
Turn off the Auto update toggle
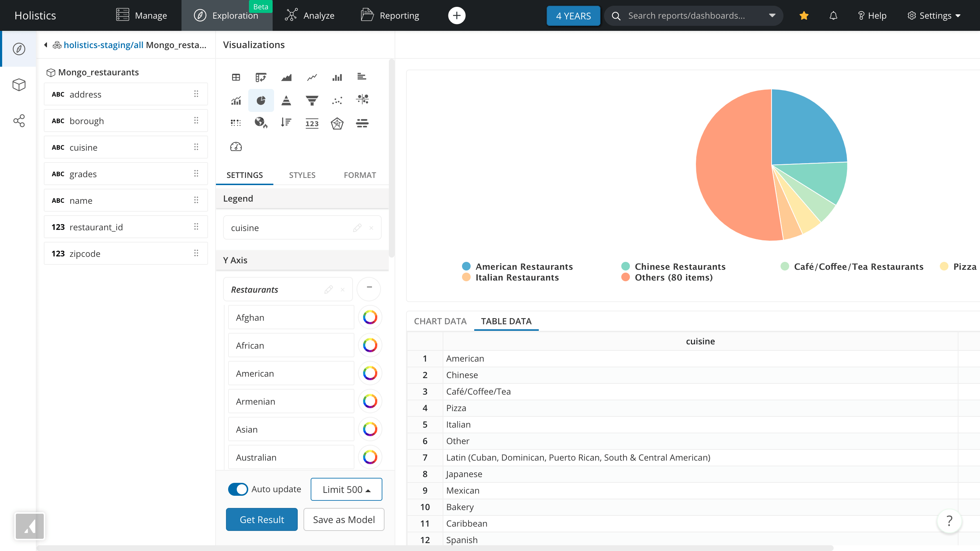[x=238, y=489]
